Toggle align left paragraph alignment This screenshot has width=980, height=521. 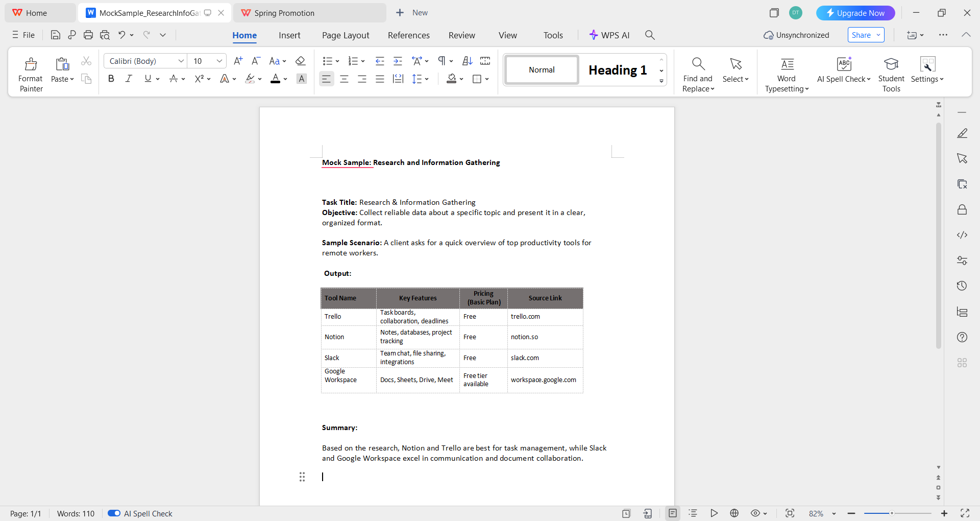click(326, 79)
